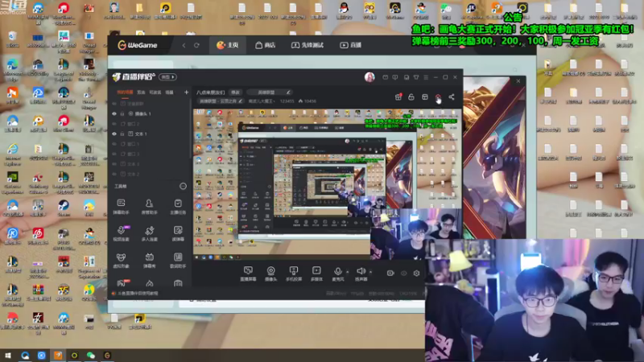Expand the speaker options arrow

[x=370, y=272]
